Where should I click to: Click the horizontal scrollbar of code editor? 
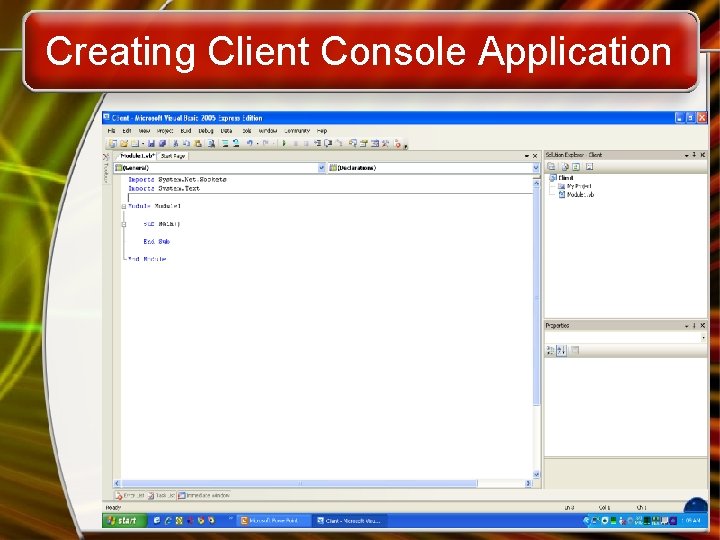point(299,483)
